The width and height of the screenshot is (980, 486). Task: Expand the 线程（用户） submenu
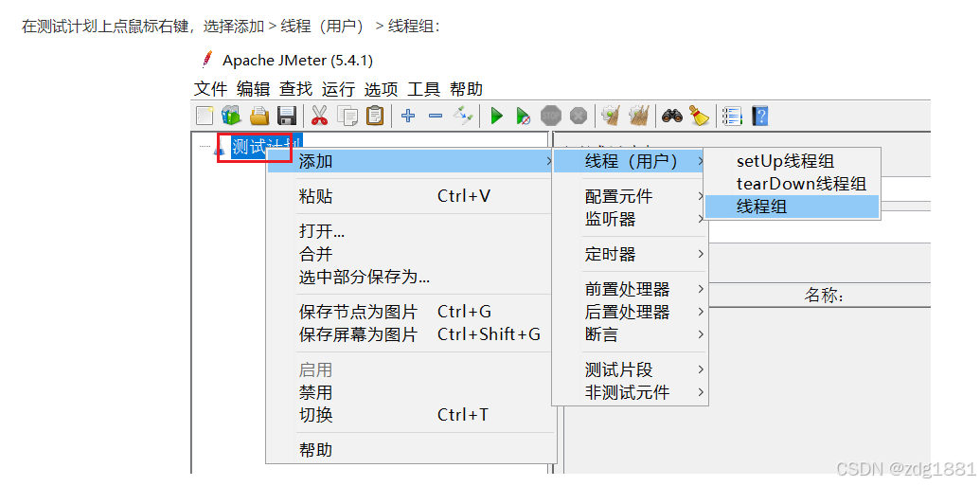[x=630, y=162]
